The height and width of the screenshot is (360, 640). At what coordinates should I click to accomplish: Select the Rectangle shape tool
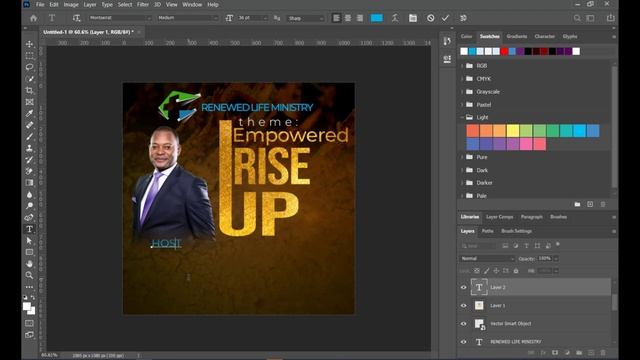coord(29,252)
